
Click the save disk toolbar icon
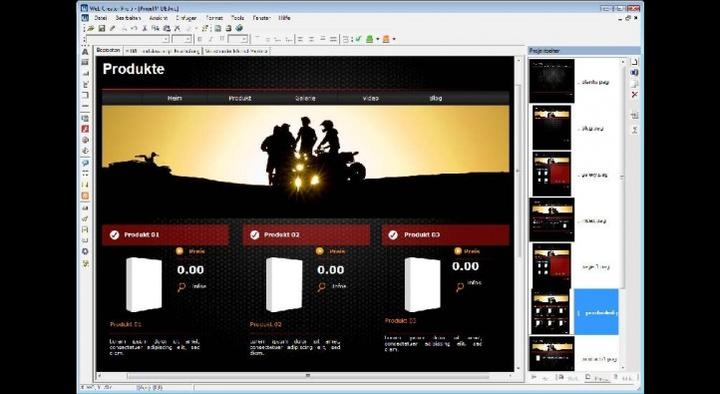point(101,28)
